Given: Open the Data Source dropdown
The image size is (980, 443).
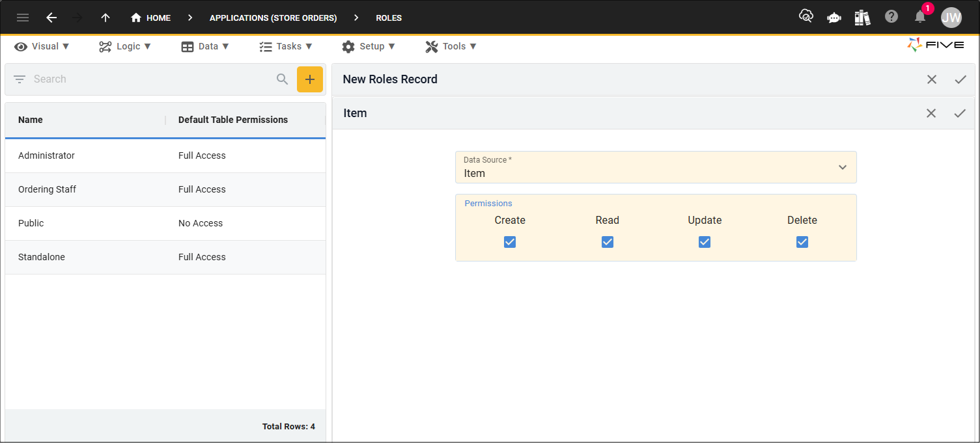Looking at the screenshot, I should (841, 167).
